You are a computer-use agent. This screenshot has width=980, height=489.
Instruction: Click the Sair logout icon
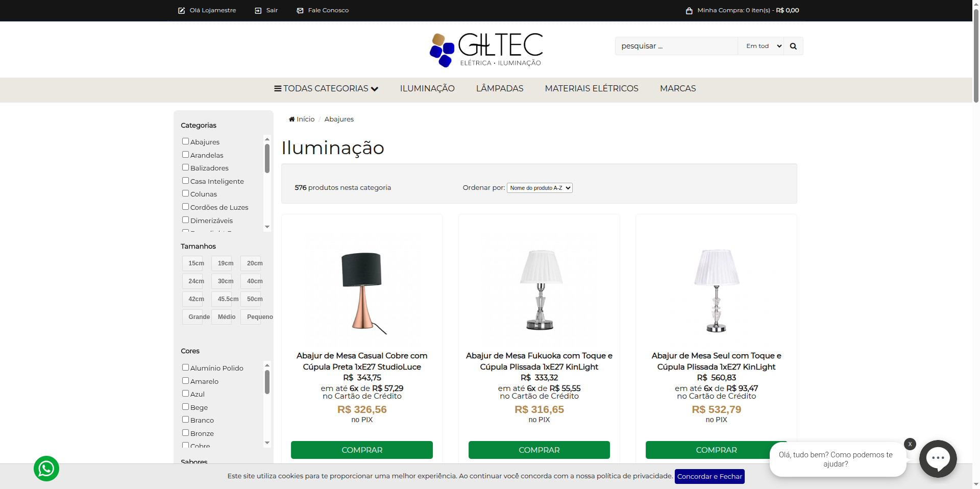pos(258,10)
